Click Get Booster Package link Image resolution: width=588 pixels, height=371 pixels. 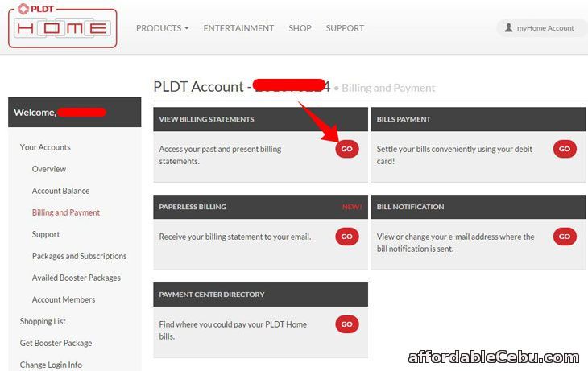[x=56, y=343]
